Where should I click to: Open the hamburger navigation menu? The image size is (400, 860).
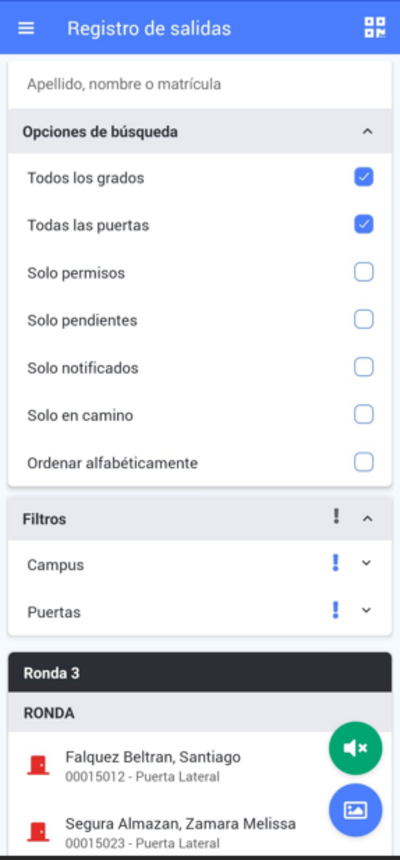click(26, 29)
